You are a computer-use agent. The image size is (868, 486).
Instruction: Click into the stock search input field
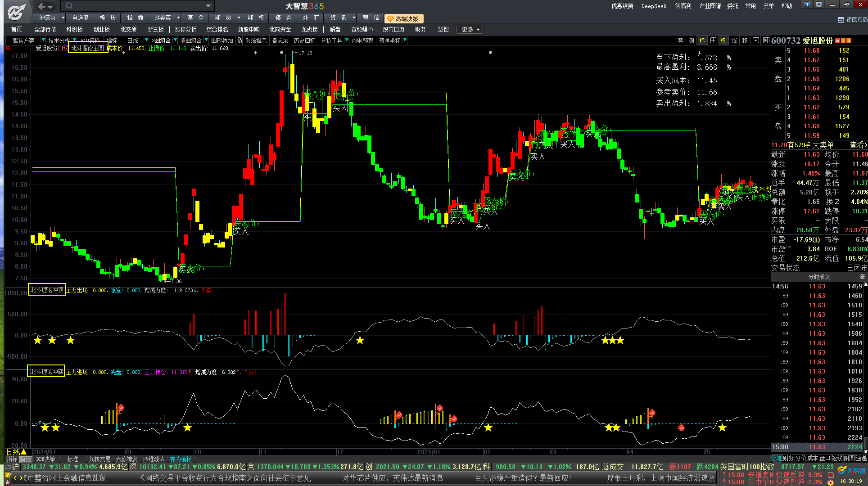coord(137,6)
